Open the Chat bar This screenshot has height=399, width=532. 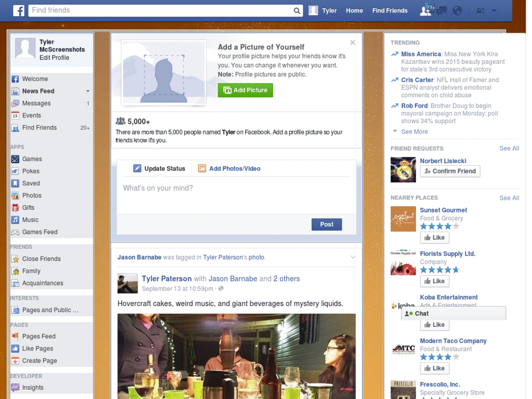tap(454, 313)
